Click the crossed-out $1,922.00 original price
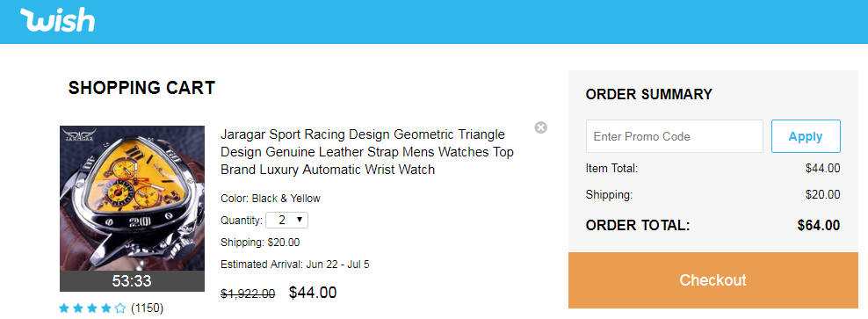Screen dimensions: 868x319 pyautogui.click(x=248, y=294)
